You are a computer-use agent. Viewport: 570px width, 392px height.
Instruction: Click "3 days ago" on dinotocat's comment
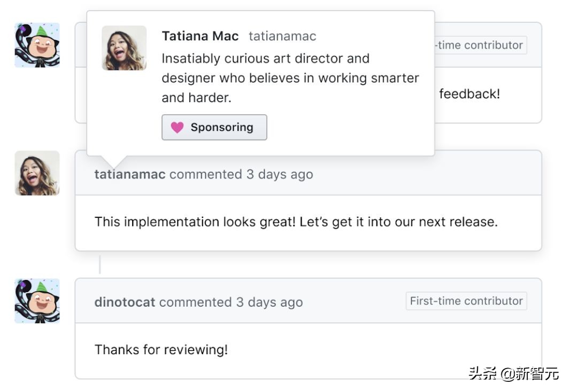(269, 302)
